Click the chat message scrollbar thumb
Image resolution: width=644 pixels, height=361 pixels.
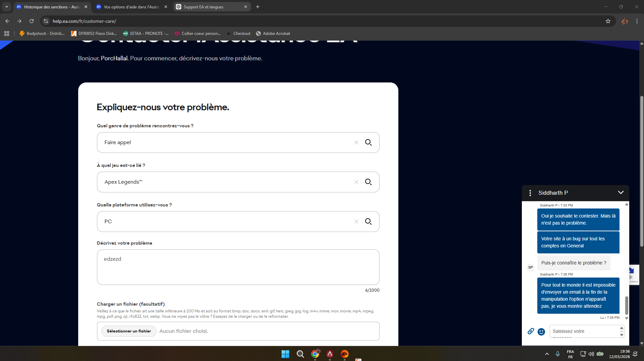627,305
